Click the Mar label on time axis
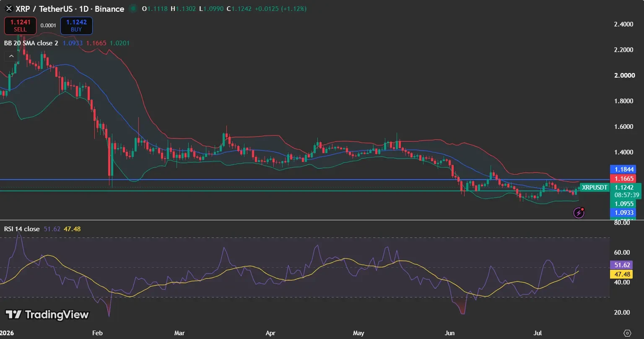Image resolution: width=644 pixels, height=339 pixels. pos(179,333)
